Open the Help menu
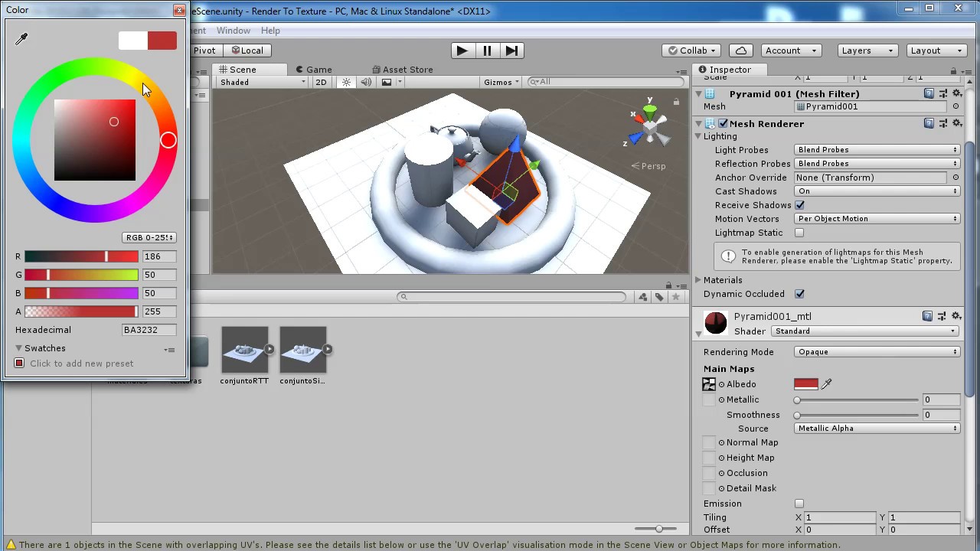The width and height of the screenshot is (980, 551). (x=270, y=31)
